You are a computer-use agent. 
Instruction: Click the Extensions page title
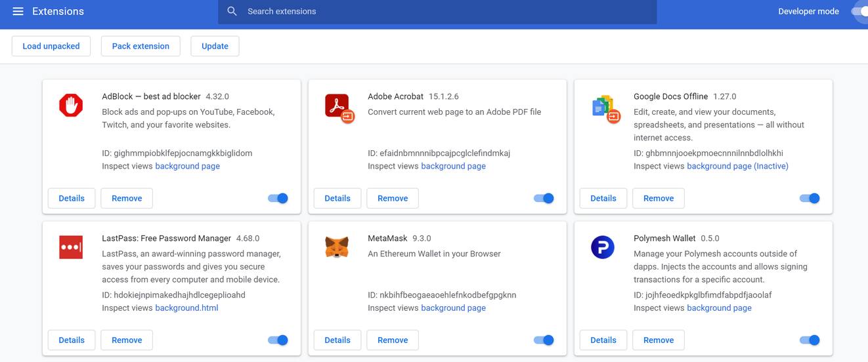point(58,11)
